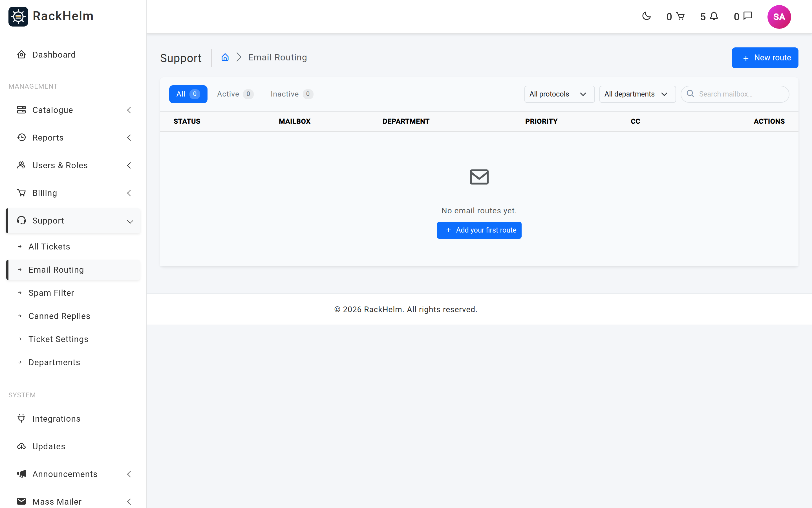Click the Billing cart icon

click(21, 193)
